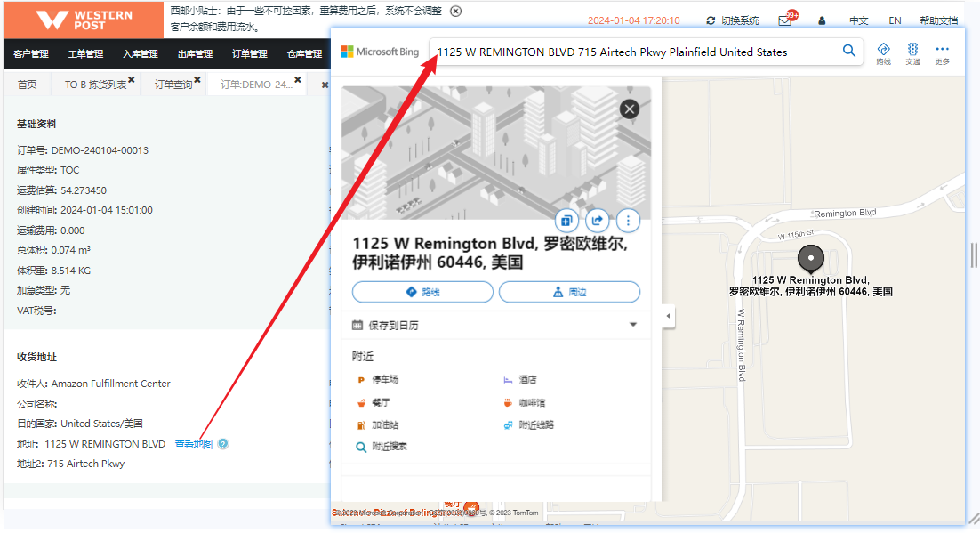The height and width of the screenshot is (533, 980).
Task: Dismiss the 西邮小贴士 tip banner
Action: (456, 12)
